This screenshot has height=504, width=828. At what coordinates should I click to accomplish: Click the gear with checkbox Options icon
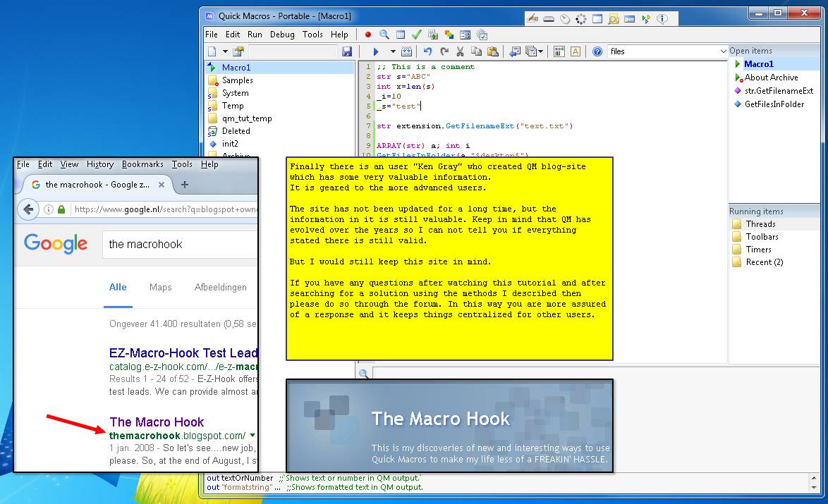(482, 35)
